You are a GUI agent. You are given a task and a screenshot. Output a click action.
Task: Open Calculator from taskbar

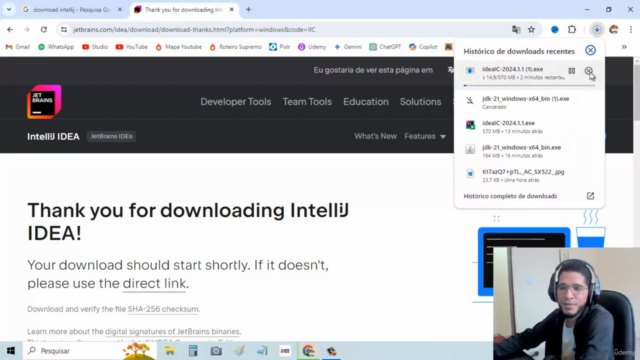[x=193, y=351]
